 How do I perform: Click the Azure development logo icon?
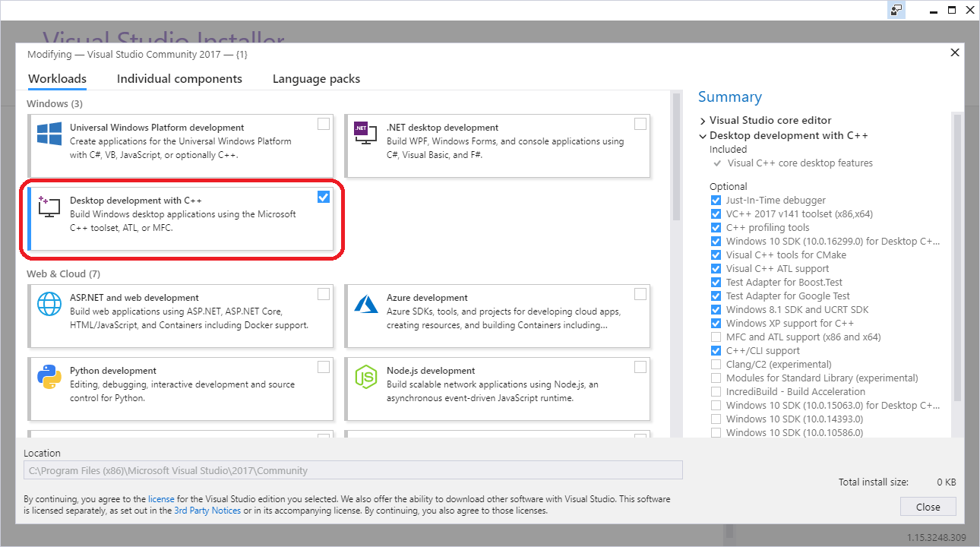[x=366, y=304]
